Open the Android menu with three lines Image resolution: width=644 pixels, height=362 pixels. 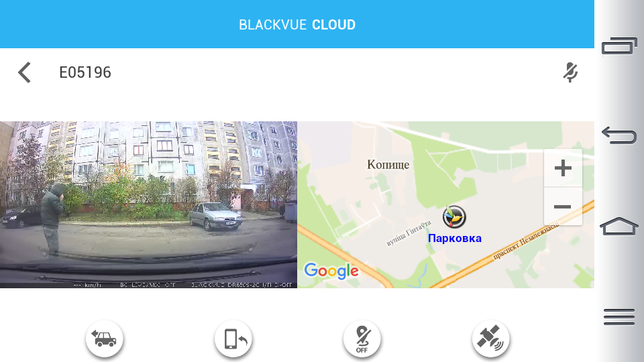tap(619, 317)
